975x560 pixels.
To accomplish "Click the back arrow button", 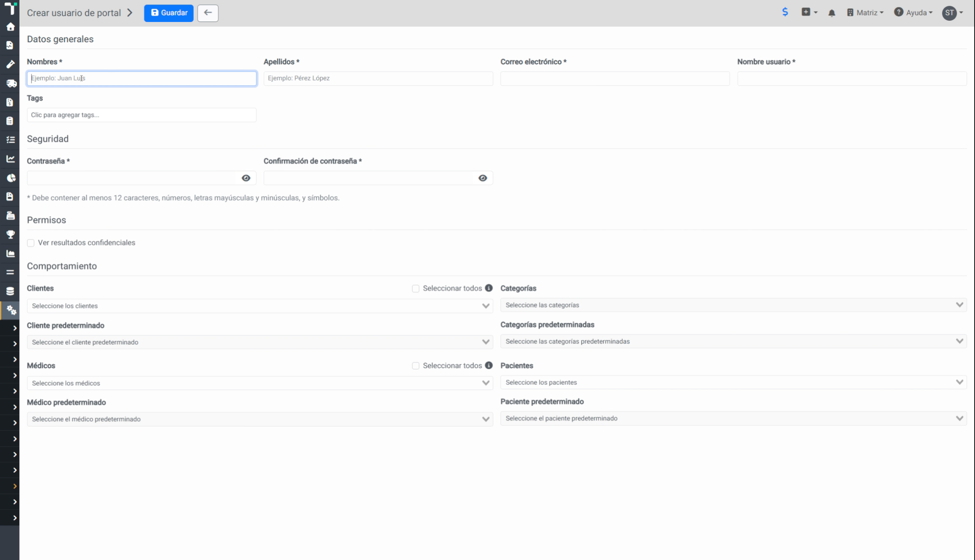I will point(208,13).
